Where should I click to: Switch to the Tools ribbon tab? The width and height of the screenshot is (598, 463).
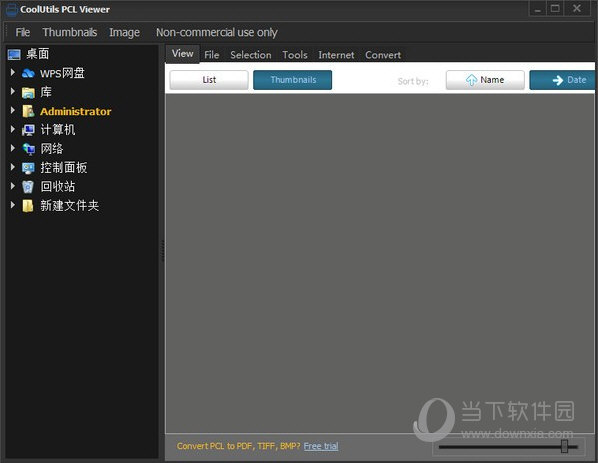(x=295, y=55)
